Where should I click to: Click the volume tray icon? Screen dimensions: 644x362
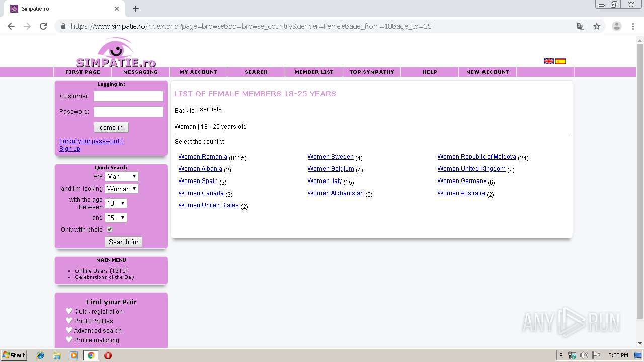[x=584, y=355]
